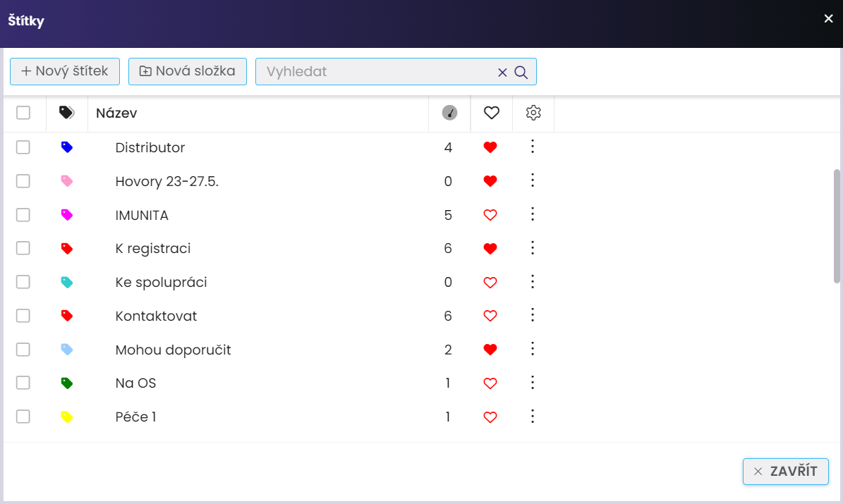Check the Na OS row checkbox
Screen dimensions: 843x504
[23, 383]
